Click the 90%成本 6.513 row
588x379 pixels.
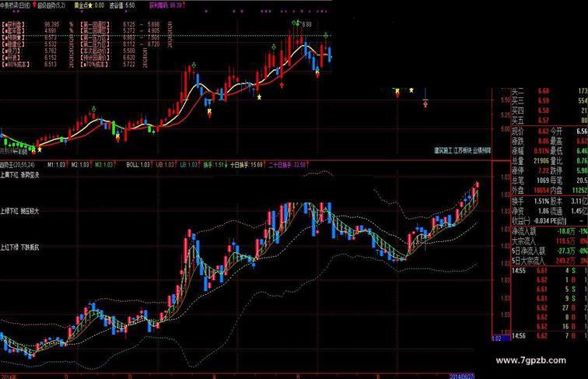click(37, 65)
